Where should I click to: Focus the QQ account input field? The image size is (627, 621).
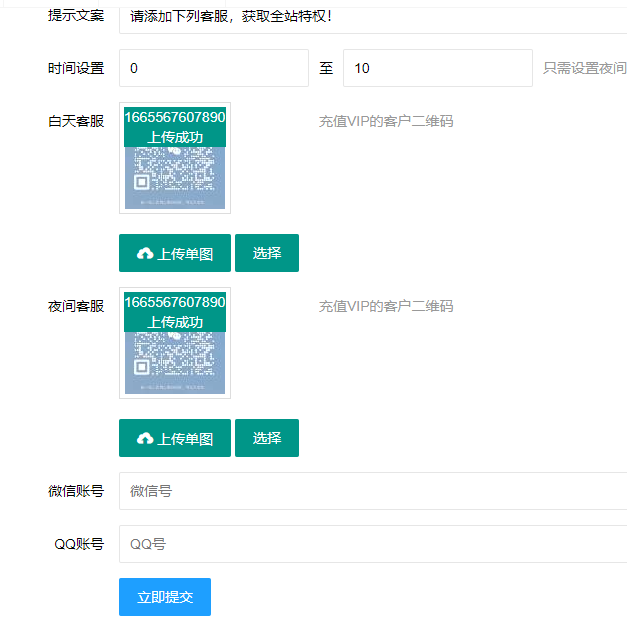pos(373,544)
